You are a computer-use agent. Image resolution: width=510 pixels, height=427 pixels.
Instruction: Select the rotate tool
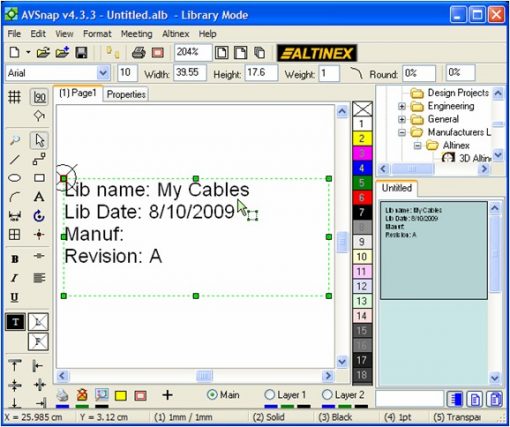point(39,216)
